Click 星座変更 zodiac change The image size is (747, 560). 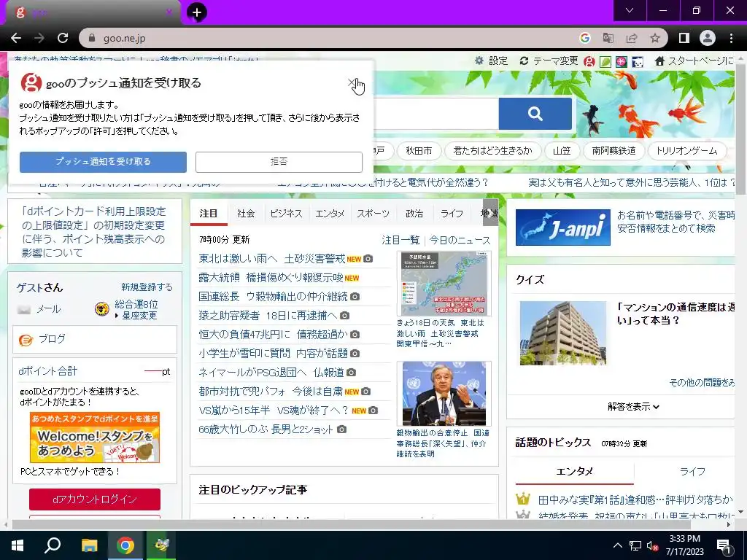coord(139,315)
